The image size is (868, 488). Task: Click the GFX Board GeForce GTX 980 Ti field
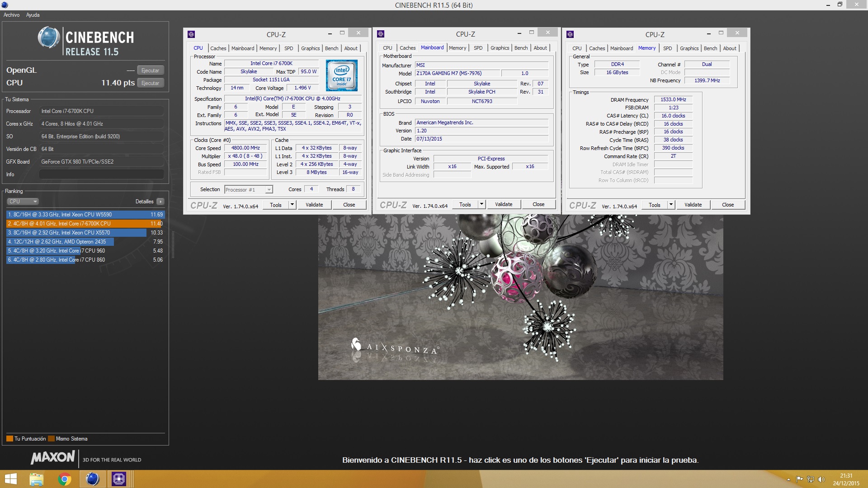[102, 162]
